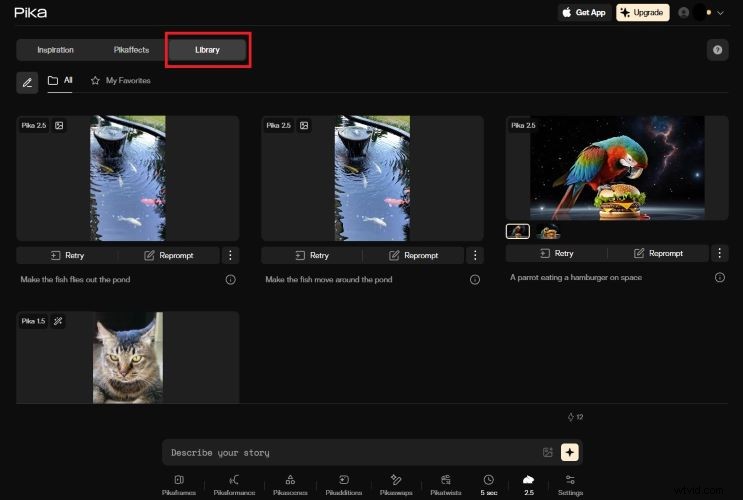Click the prompt text A parrot eating a hamburger on space

tap(576, 277)
